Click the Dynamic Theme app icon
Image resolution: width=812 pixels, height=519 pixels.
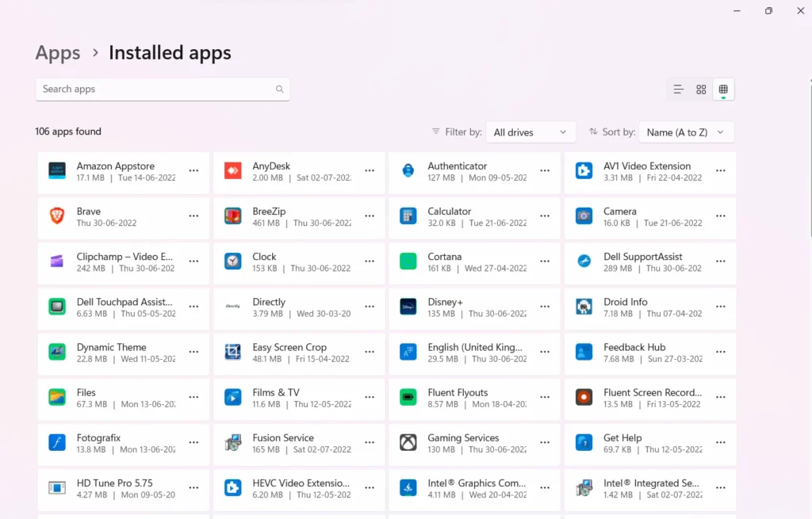tap(57, 352)
